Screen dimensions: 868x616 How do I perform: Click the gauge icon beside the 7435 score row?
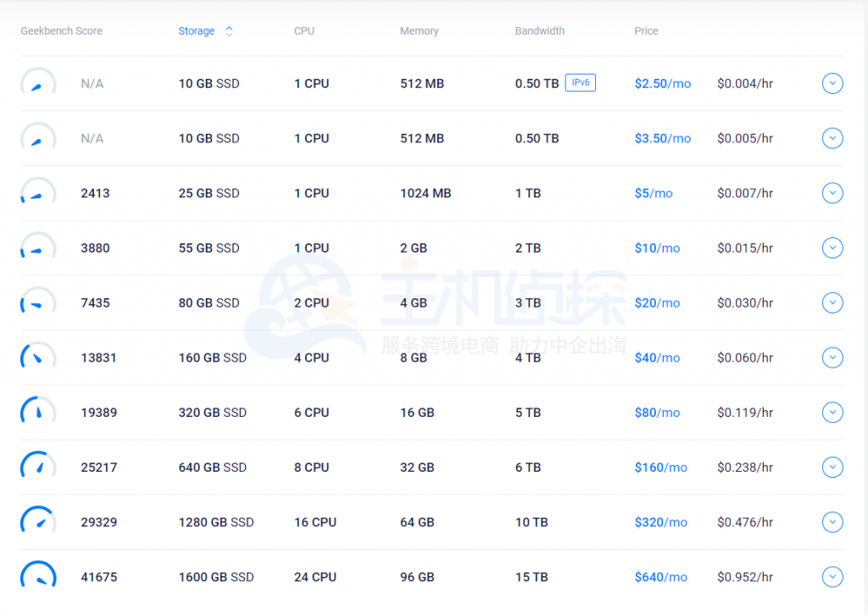coord(38,302)
